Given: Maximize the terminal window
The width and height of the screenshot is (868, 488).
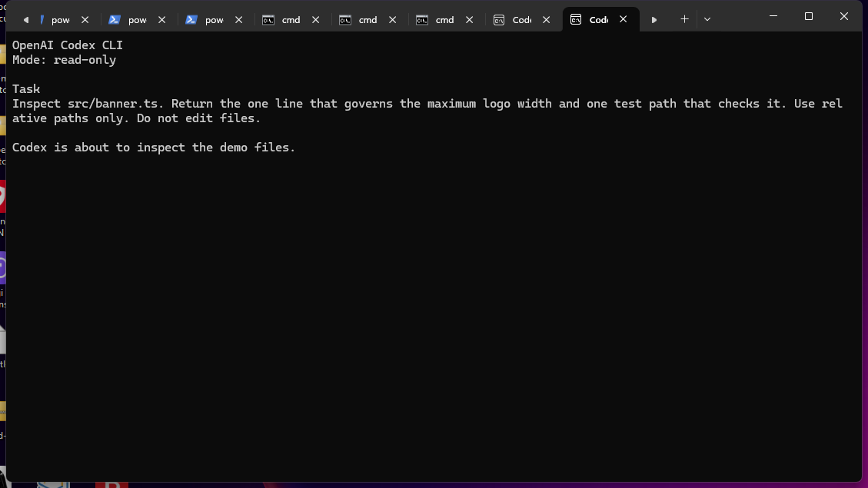Looking at the screenshot, I should [809, 16].
